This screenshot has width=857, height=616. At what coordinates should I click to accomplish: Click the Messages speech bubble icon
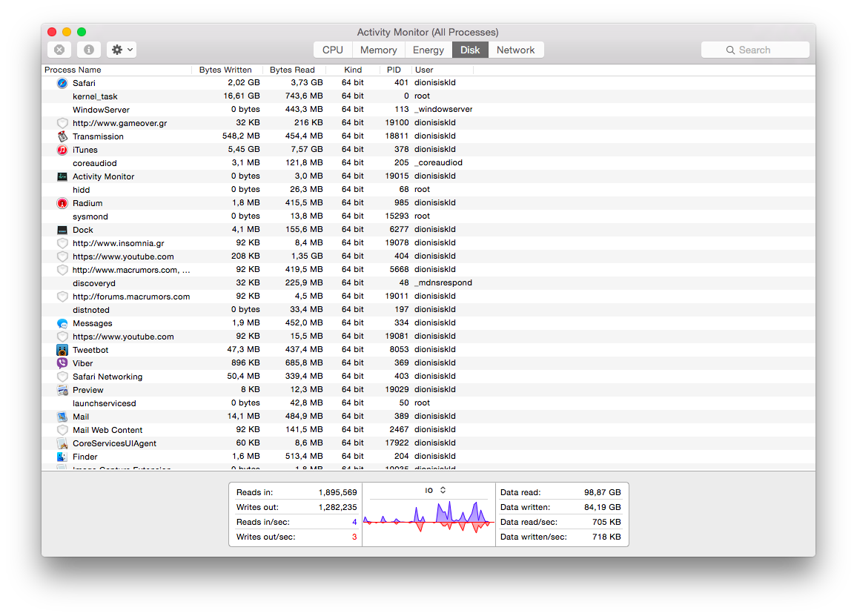pyautogui.click(x=62, y=324)
